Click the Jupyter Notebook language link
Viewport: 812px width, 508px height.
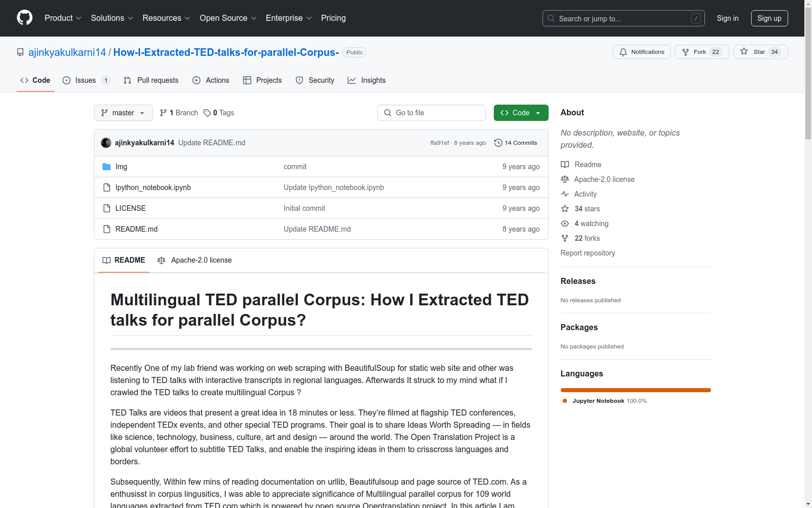[604, 401]
